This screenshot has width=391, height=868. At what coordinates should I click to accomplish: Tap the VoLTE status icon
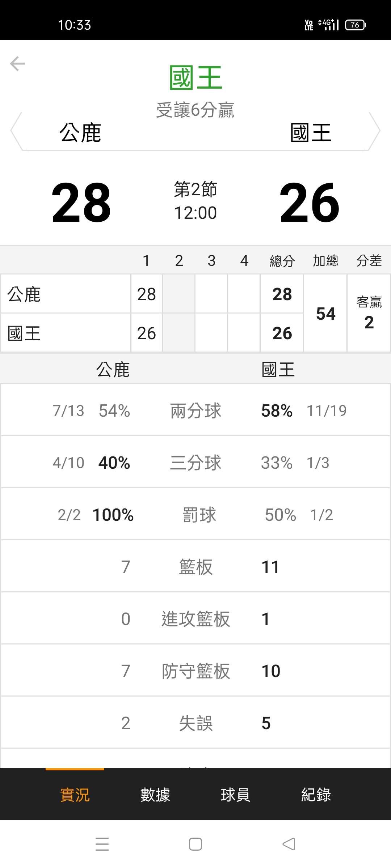click(309, 25)
